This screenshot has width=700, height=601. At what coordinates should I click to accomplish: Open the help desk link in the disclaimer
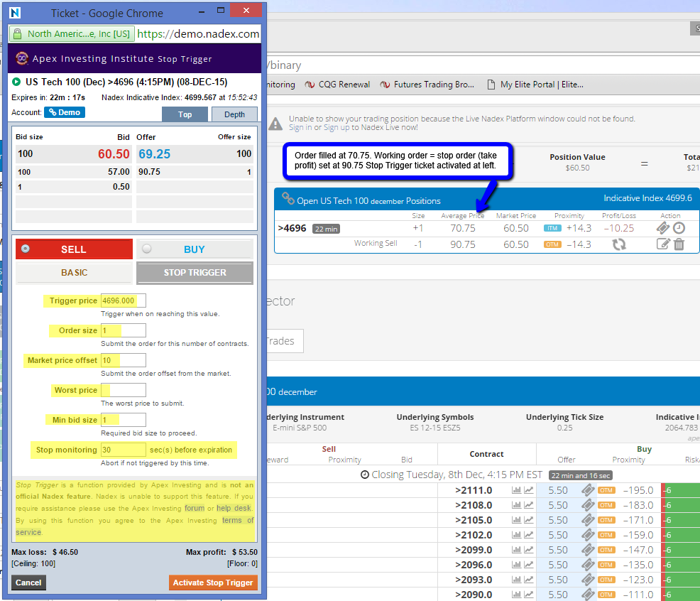[234, 508]
